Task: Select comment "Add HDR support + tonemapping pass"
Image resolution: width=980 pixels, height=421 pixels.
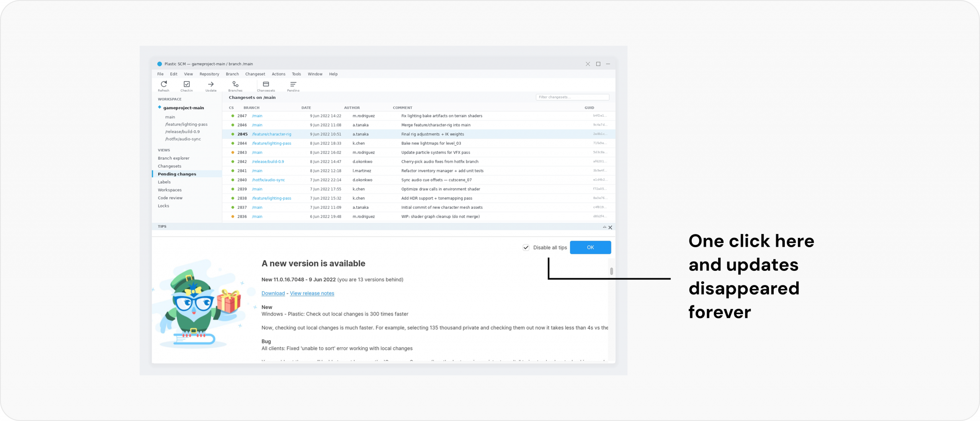Action: tap(437, 198)
